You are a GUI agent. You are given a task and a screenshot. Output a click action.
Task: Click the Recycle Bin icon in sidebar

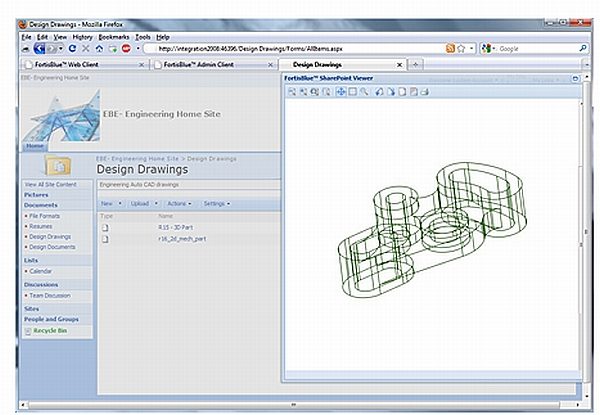coord(28,331)
